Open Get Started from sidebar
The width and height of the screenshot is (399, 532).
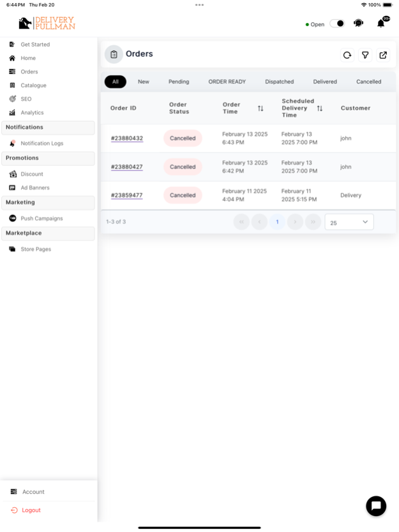tap(35, 45)
